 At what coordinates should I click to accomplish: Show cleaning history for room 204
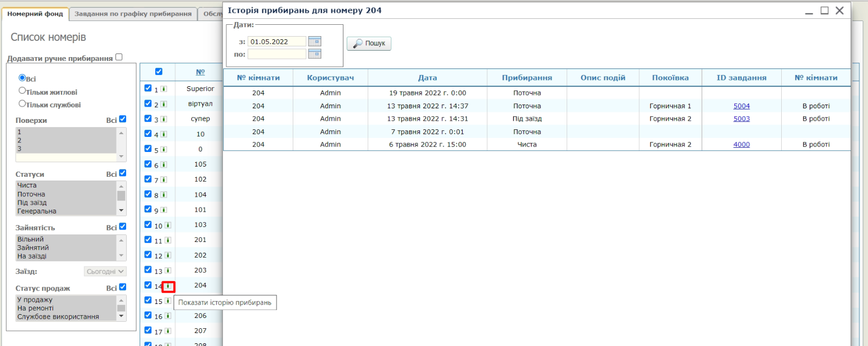coord(168,286)
